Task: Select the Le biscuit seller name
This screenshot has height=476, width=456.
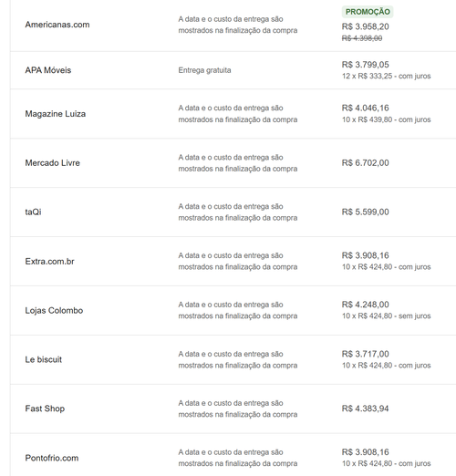Action: [x=44, y=359]
